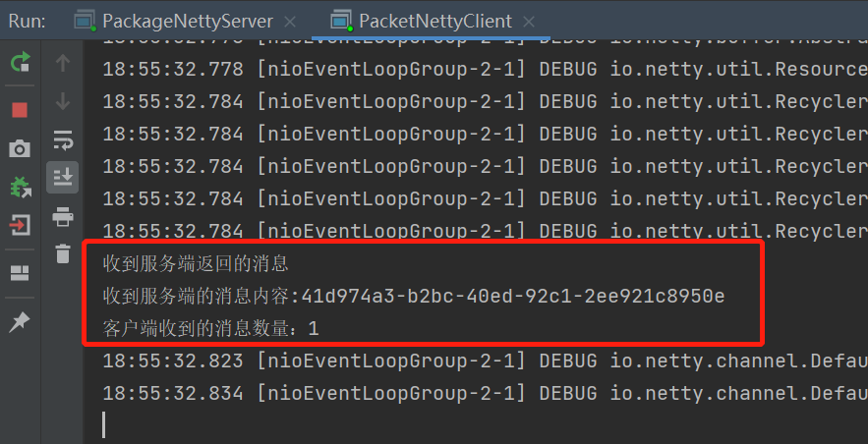Click the line showing 客户端收到的消息数量

pos(210,328)
